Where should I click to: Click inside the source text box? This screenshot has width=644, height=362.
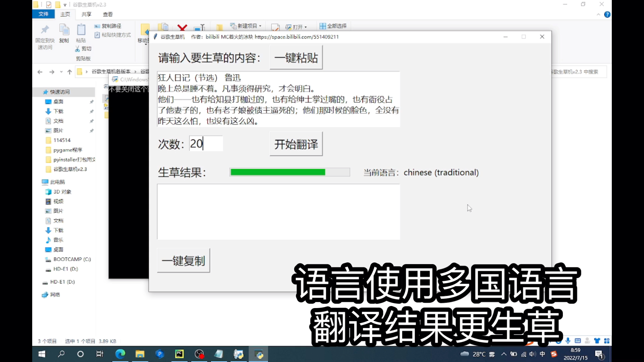(278, 99)
